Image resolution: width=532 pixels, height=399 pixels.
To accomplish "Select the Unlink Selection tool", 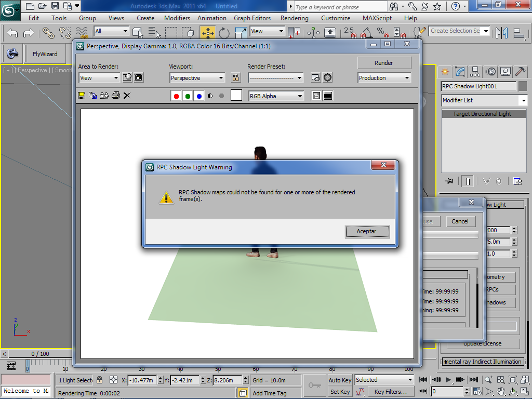I will click(65, 33).
